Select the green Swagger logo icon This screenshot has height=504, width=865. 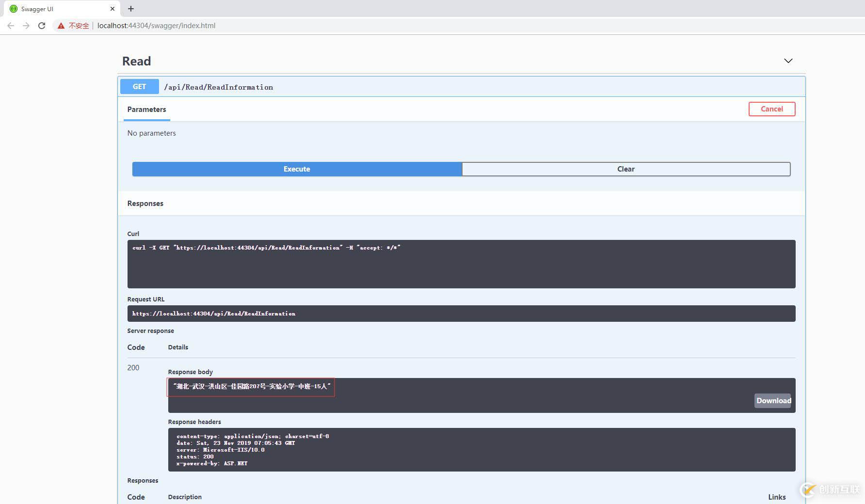(13, 8)
